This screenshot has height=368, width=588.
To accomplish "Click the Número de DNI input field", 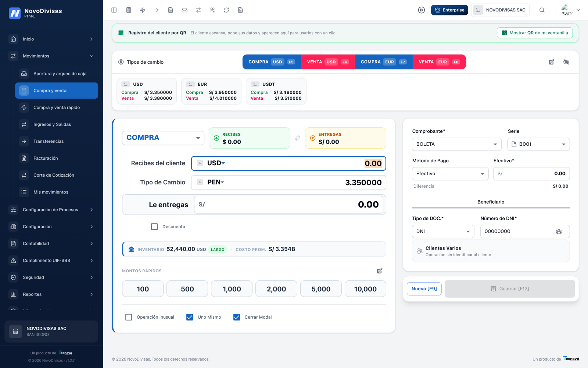I will tap(525, 231).
